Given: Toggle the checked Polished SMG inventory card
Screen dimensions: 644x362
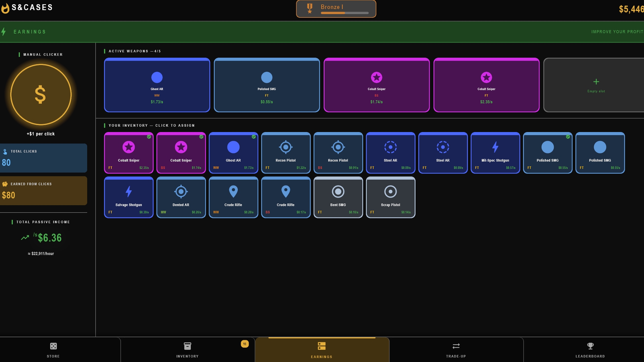Looking at the screenshot, I should 547,153.
